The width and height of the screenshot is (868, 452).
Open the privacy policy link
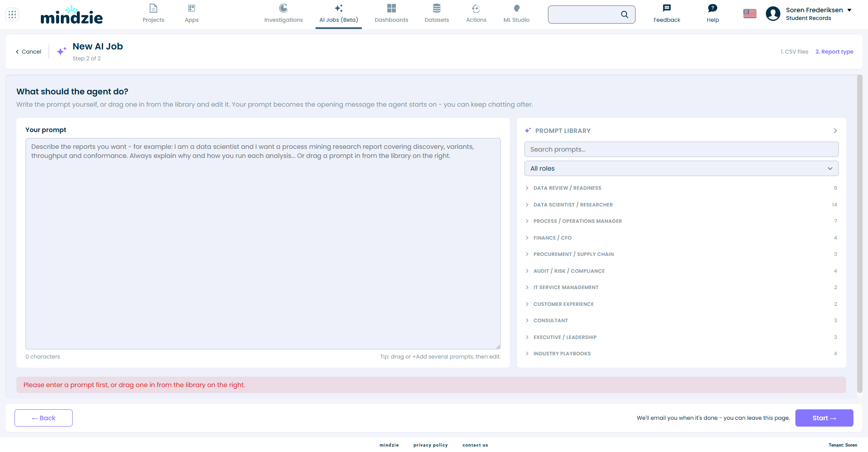tap(430, 445)
